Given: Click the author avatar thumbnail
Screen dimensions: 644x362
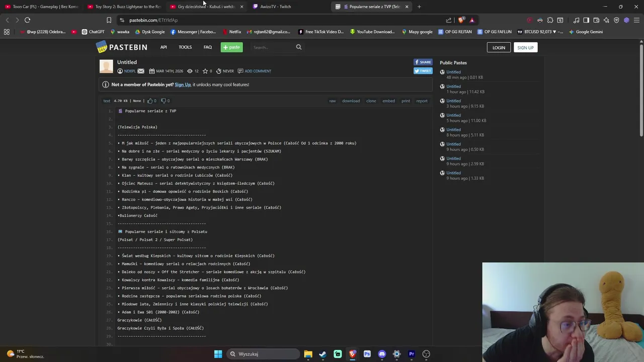Looking at the screenshot, I should pyautogui.click(x=106, y=66).
